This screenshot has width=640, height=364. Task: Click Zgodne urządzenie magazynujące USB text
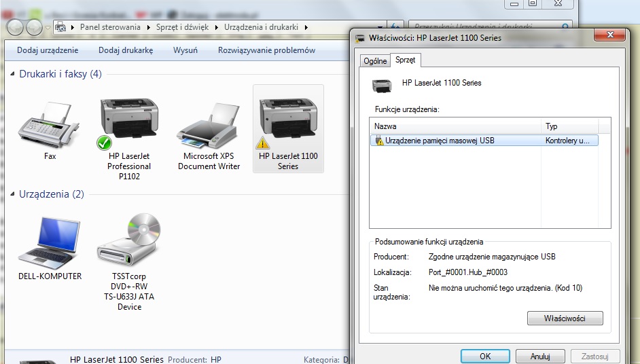[x=492, y=257]
